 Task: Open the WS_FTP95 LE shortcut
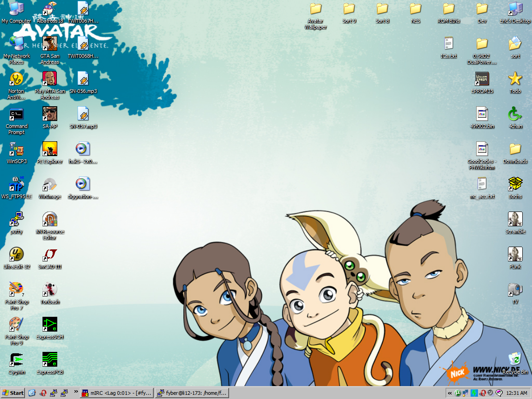point(16,188)
